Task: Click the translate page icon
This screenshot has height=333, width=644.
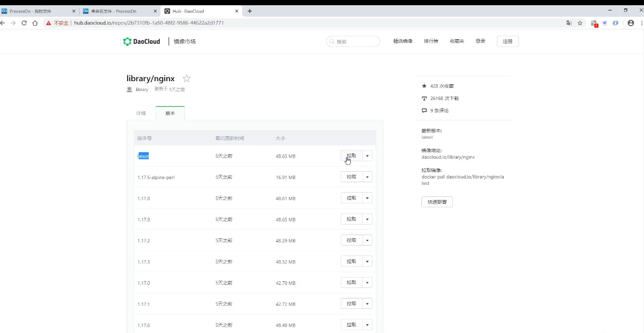Action: click(x=569, y=23)
